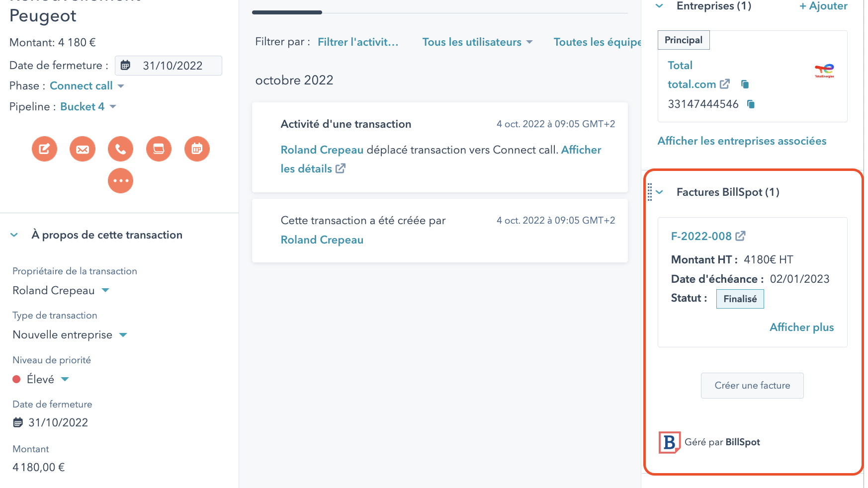Change priority level Élevé dropdown
This screenshot has width=868, height=488.
point(65,379)
